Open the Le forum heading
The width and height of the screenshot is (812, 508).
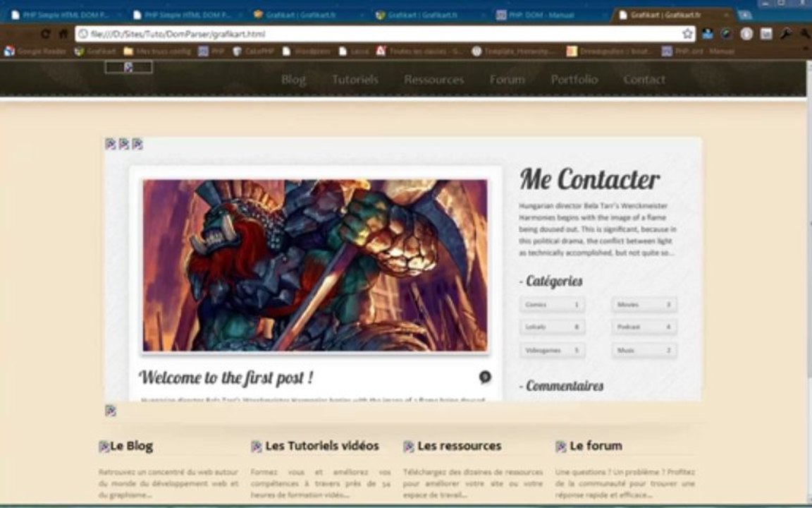596,446
